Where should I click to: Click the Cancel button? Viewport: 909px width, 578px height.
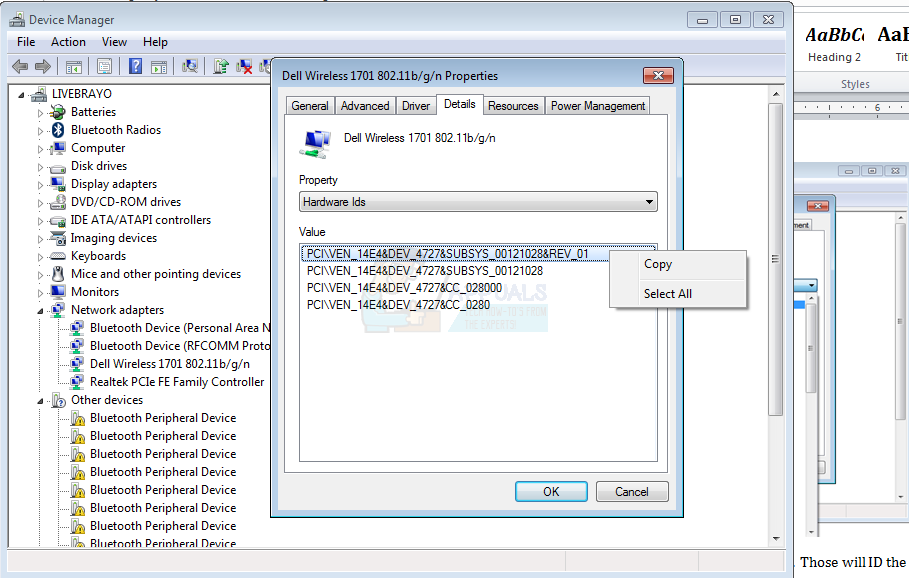(x=632, y=492)
